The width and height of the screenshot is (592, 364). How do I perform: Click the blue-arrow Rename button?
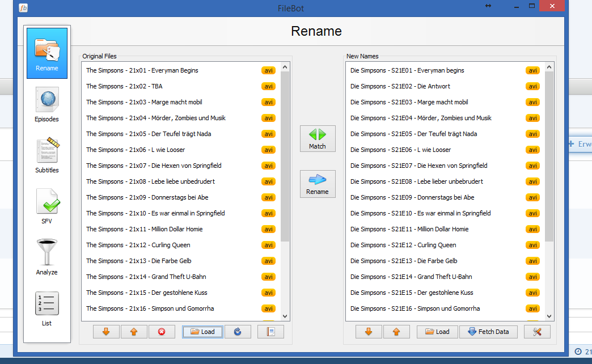click(318, 184)
